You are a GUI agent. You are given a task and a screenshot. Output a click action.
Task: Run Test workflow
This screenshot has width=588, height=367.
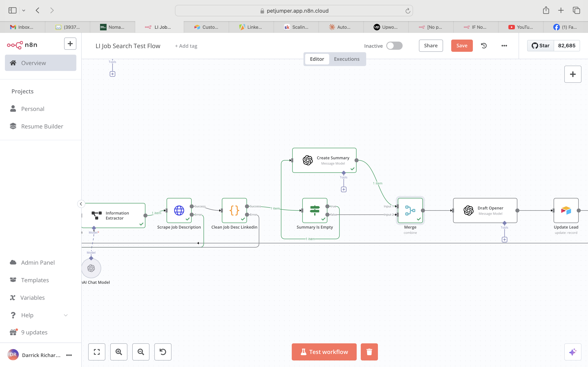324,352
